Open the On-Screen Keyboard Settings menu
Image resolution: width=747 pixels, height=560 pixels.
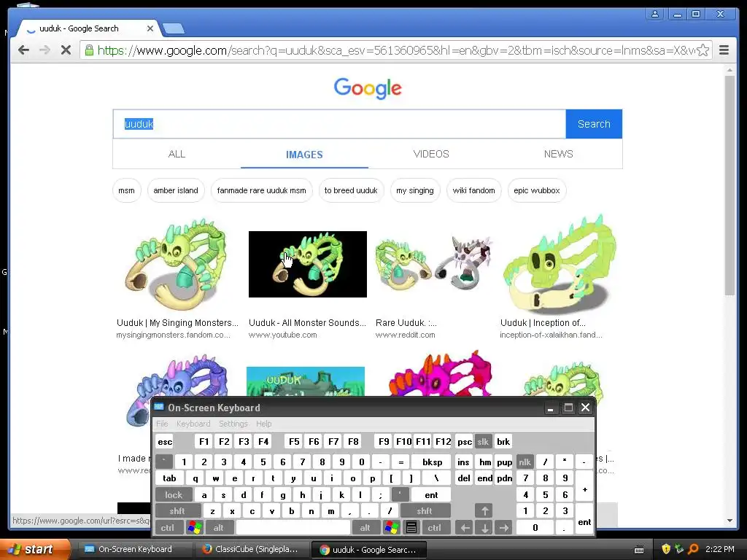(233, 424)
